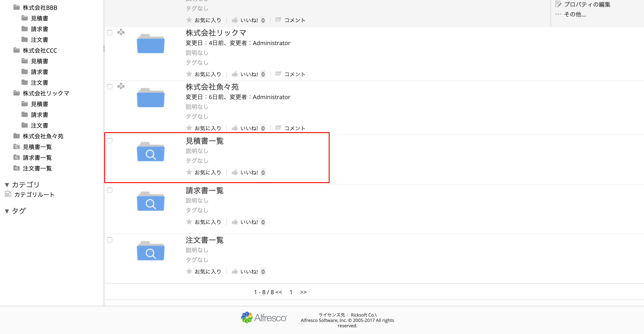Viewport: 644px width, 334px height.
Task: Click the favorite star for 注文書一覧
Action: (x=189, y=271)
